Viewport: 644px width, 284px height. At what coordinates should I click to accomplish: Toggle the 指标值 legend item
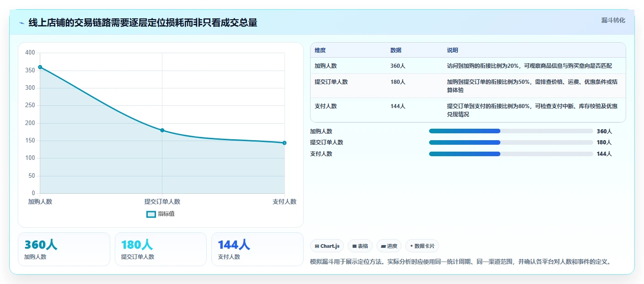[x=160, y=214]
